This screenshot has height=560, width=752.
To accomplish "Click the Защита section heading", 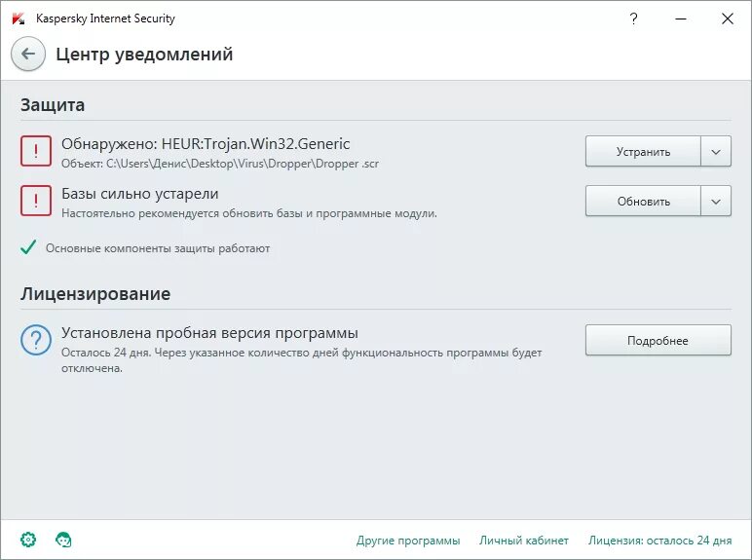I will tap(53, 105).
